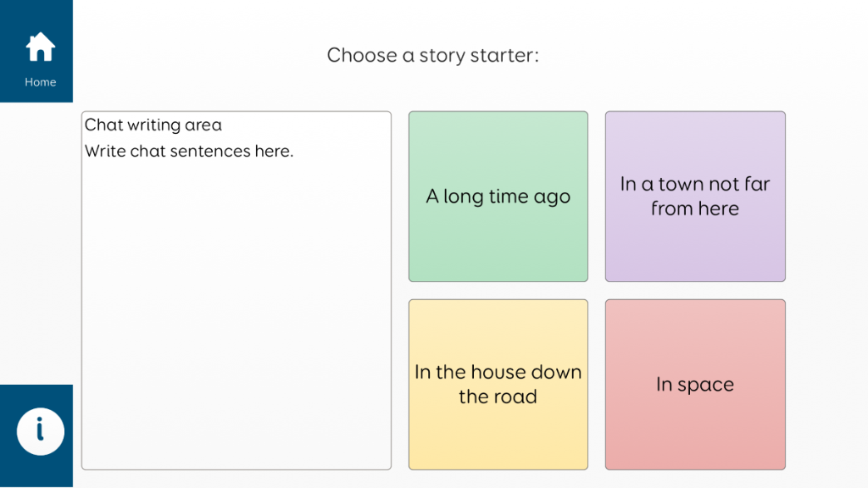Click the 'Write chat sentences here.' text
The image size is (868, 488).
click(189, 152)
